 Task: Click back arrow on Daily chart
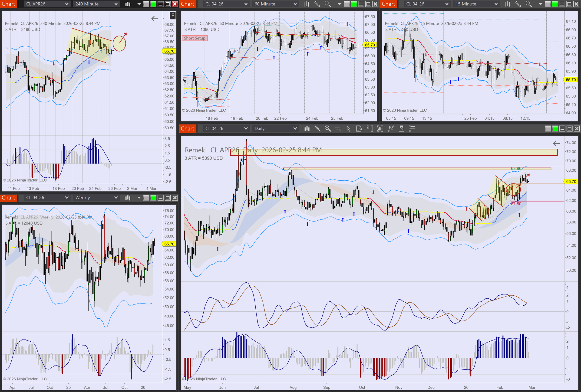click(x=556, y=144)
